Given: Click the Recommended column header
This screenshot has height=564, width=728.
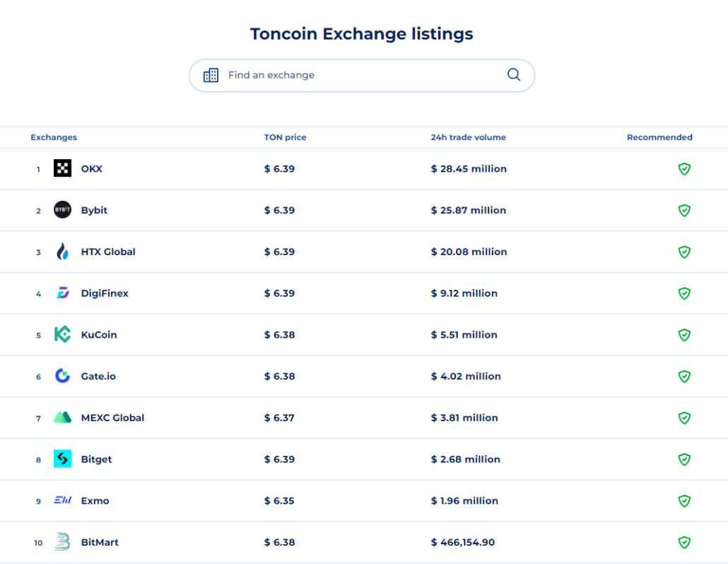Looking at the screenshot, I should 659,137.
